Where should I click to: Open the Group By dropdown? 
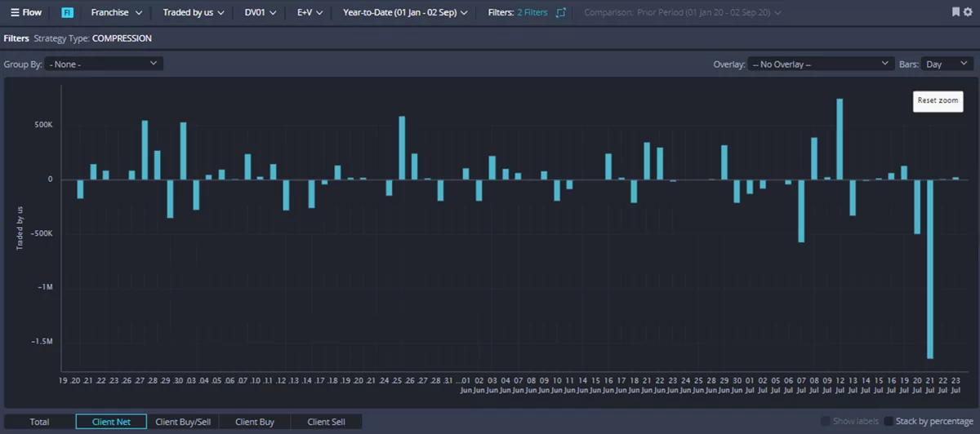click(104, 64)
